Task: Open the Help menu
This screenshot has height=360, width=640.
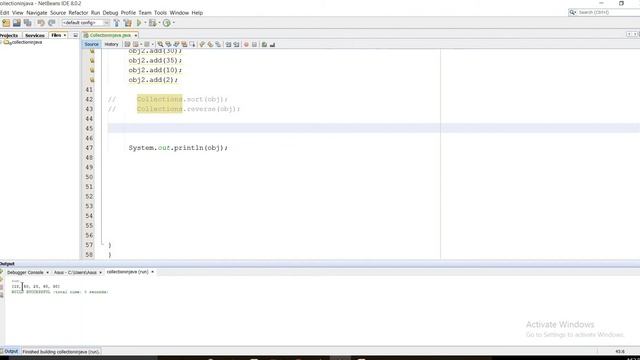Action: (197, 13)
